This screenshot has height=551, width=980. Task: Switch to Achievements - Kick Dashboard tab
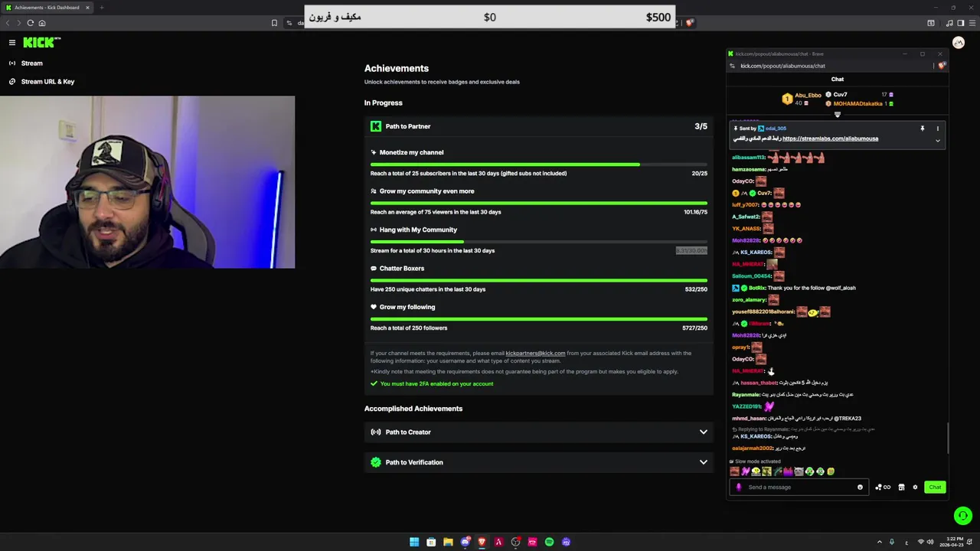(x=48, y=8)
